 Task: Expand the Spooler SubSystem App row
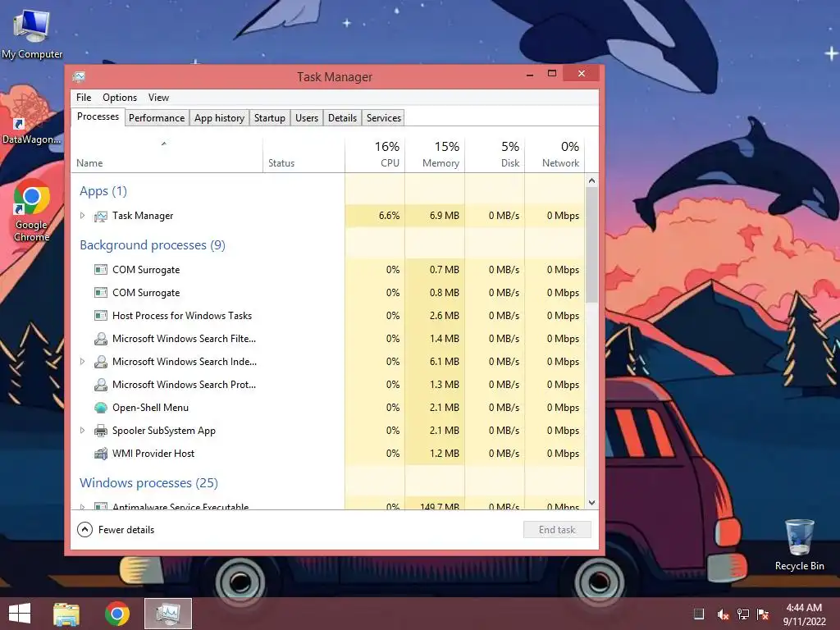[x=83, y=430]
